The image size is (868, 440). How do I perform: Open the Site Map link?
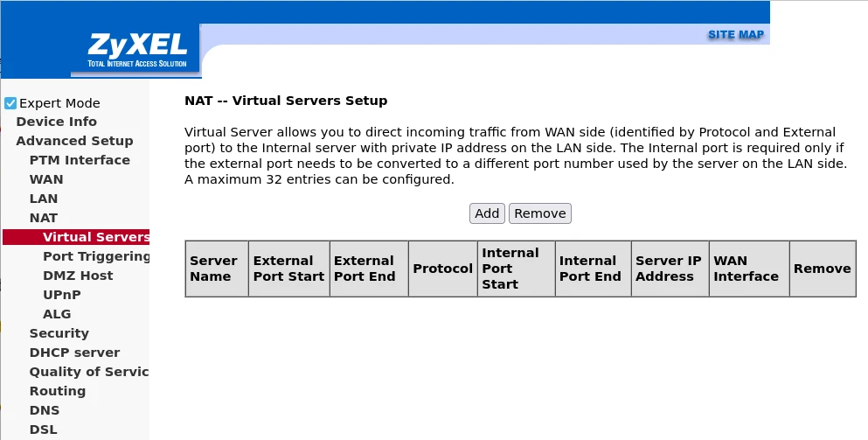[x=735, y=35]
